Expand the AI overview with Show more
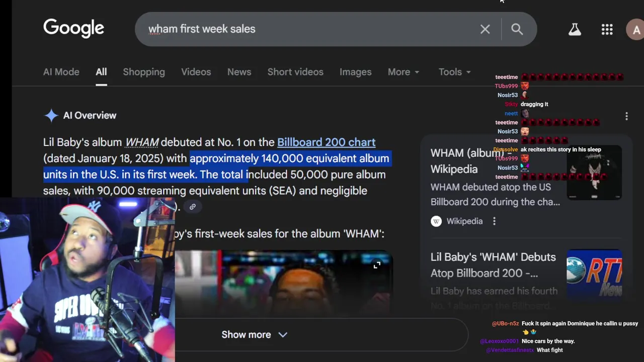 (x=254, y=334)
